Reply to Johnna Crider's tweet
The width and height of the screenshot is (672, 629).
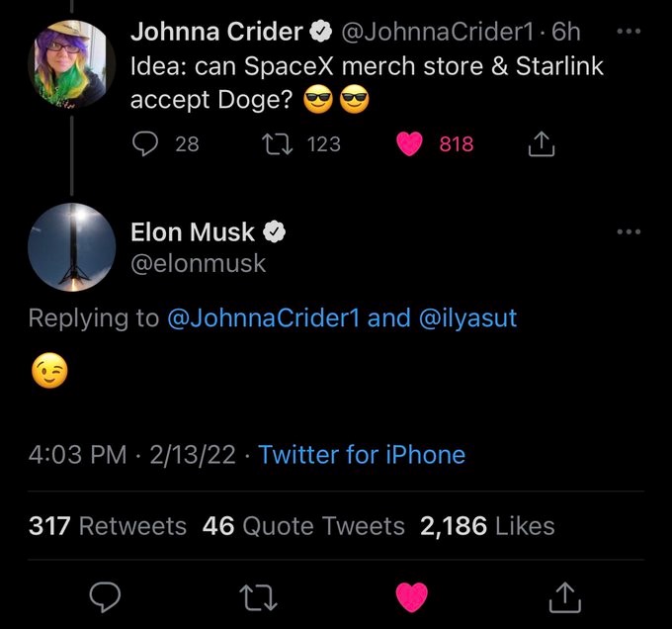click(x=145, y=144)
